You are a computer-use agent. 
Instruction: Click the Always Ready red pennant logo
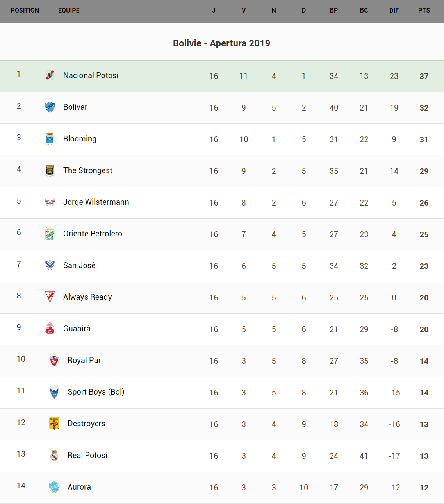[50, 297]
